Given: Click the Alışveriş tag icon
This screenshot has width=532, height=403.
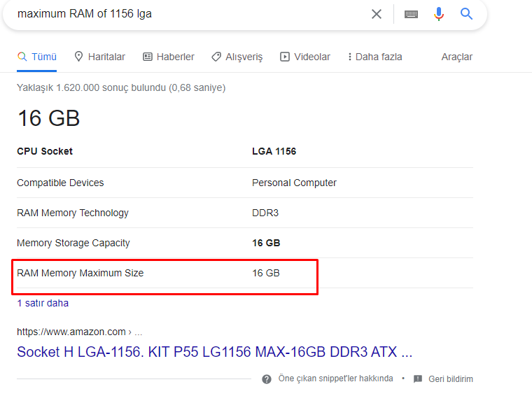Looking at the screenshot, I should pyautogui.click(x=216, y=57).
